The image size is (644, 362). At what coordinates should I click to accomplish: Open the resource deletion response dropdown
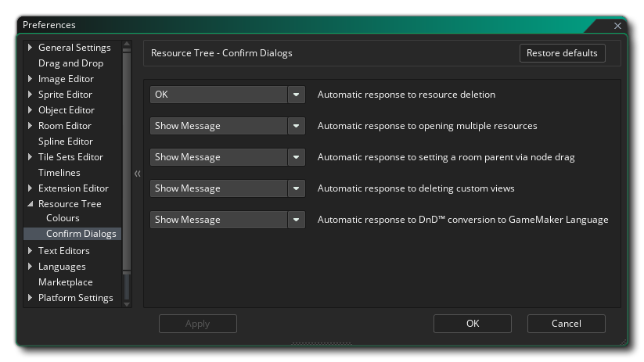coord(297,95)
